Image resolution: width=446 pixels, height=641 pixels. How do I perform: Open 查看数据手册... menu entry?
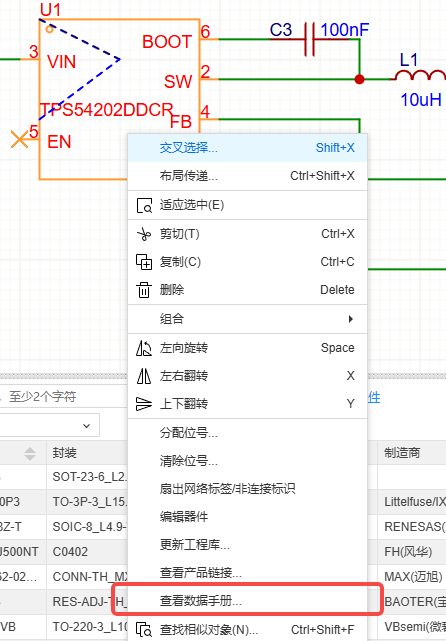[x=247, y=601]
